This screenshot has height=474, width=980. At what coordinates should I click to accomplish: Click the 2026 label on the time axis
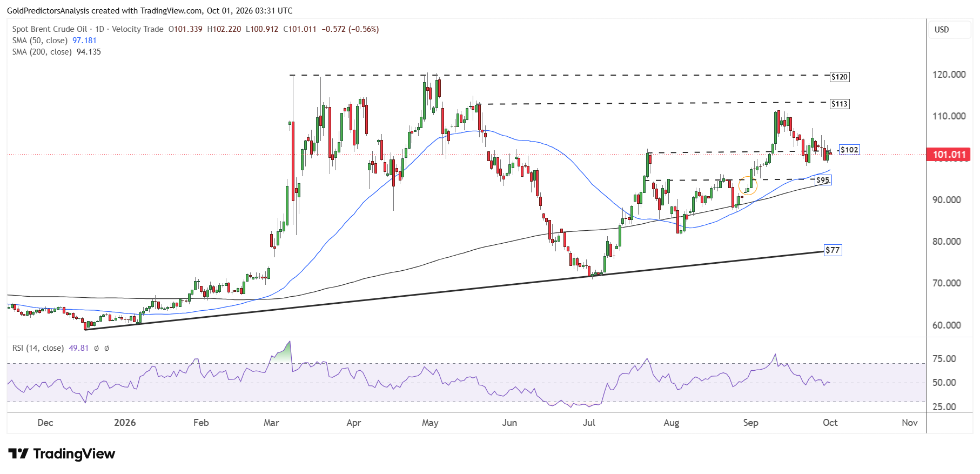point(125,423)
